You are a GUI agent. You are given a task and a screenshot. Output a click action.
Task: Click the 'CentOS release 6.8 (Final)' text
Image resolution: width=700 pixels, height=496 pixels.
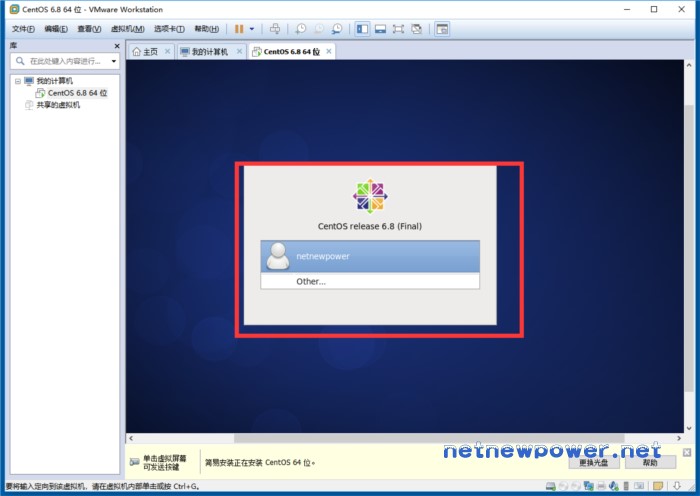(370, 226)
